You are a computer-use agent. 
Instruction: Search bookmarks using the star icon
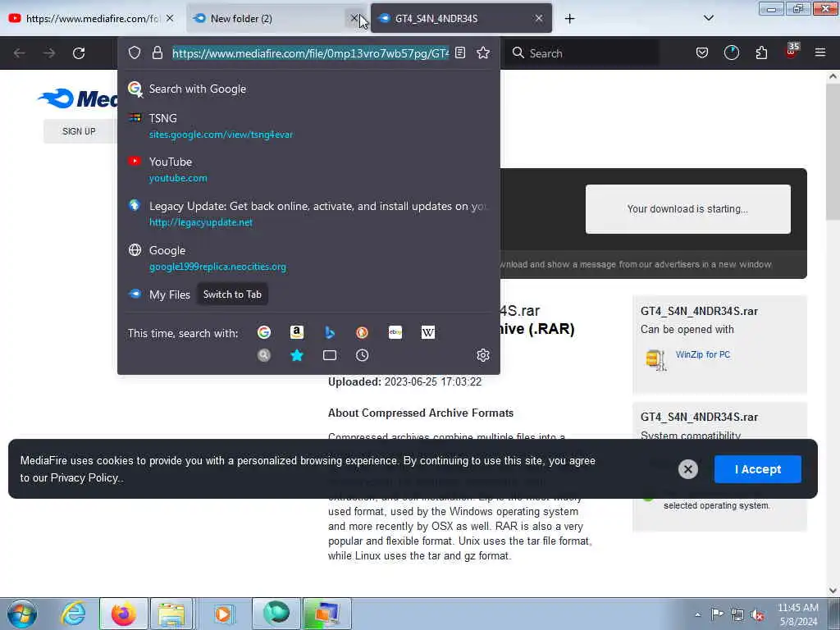pyautogui.click(x=297, y=355)
